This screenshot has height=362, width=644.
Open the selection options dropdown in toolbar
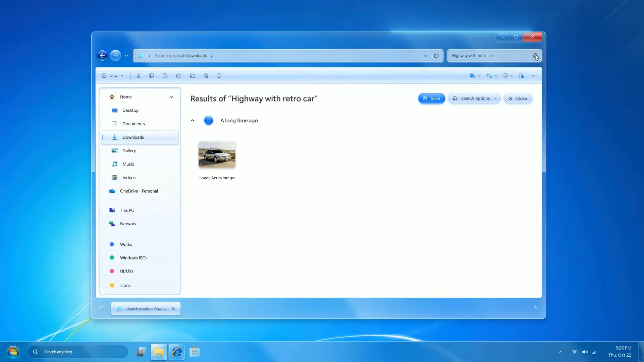pyautogui.click(x=475, y=76)
